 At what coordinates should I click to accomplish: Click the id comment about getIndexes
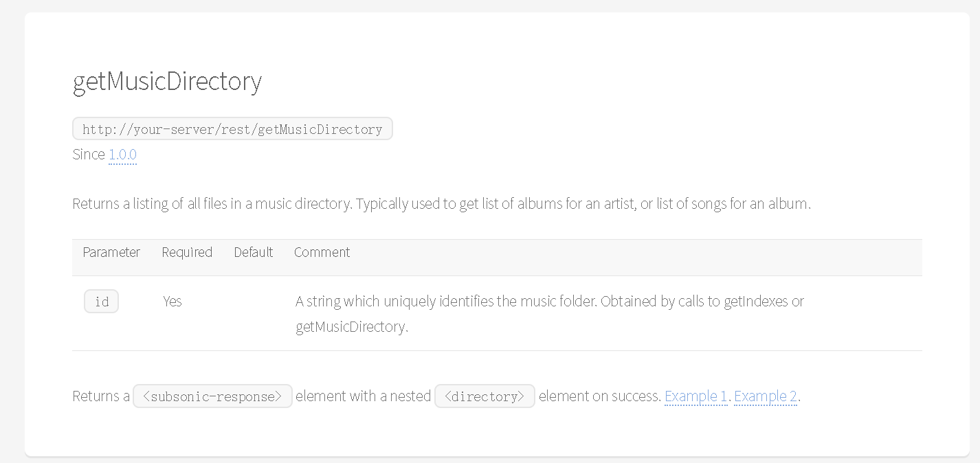click(550, 313)
